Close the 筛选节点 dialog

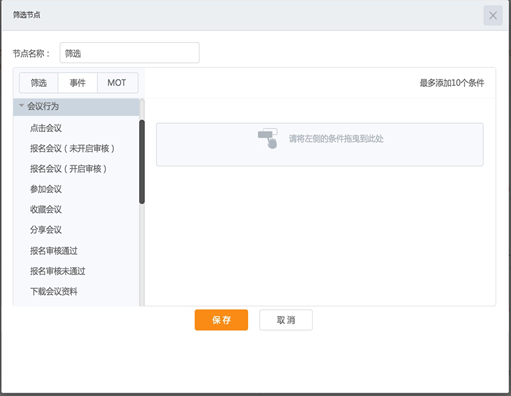493,15
